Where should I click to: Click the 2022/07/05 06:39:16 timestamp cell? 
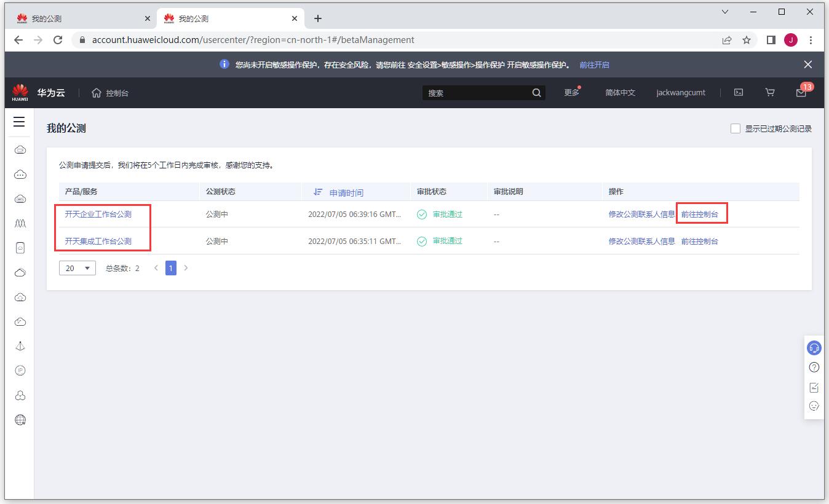(354, 215)
